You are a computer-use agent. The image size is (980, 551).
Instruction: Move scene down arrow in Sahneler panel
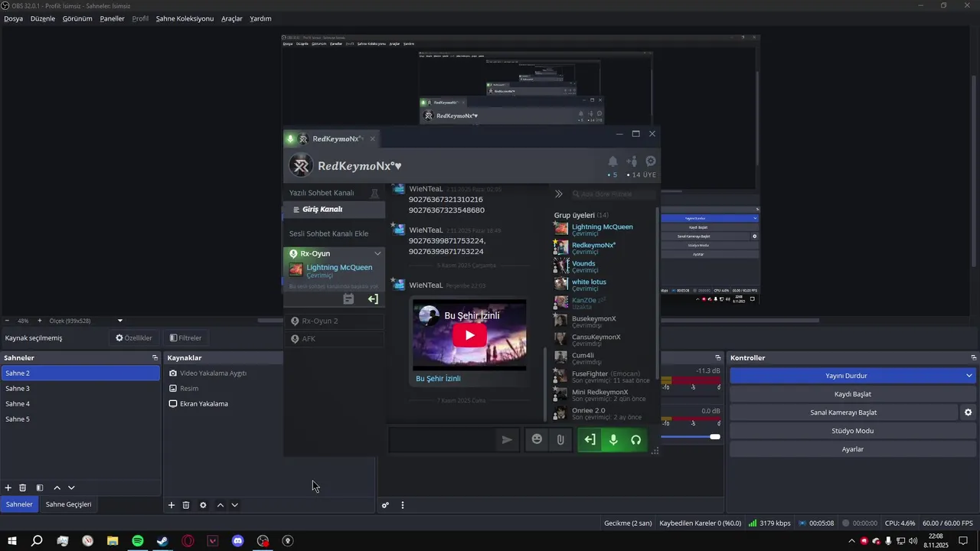pos(71,487)
